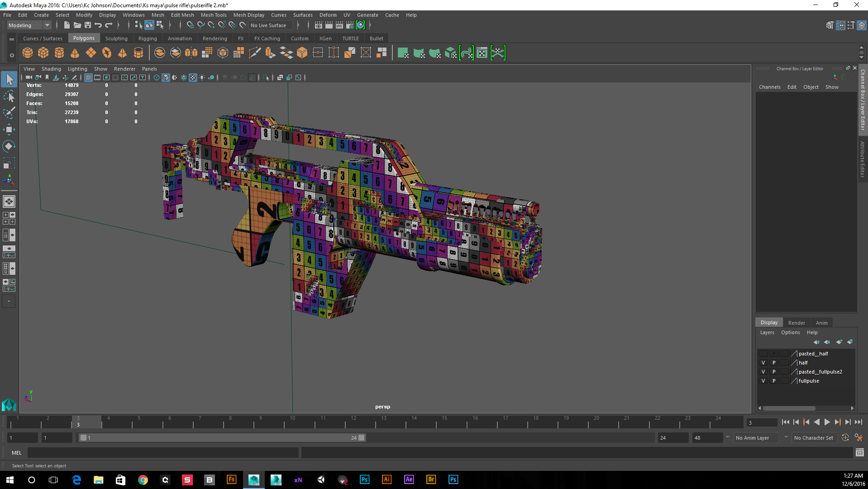Open the No Character Set dropdown
The width and height of the screenshot is (868, 489).
point(813,438)
